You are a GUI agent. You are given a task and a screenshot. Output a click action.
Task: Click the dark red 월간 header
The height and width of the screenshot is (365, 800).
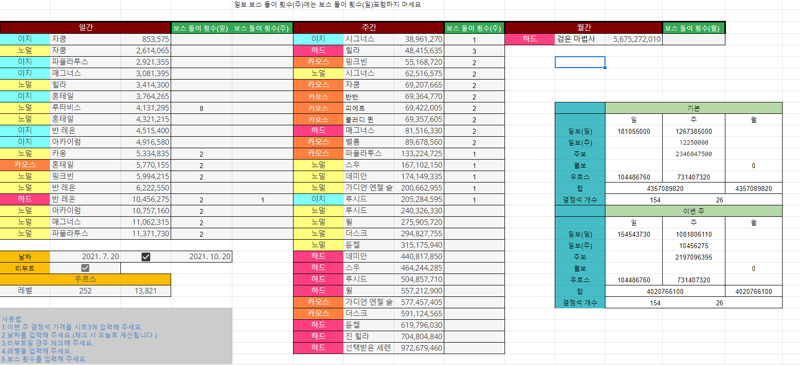(x=583, y=28)
